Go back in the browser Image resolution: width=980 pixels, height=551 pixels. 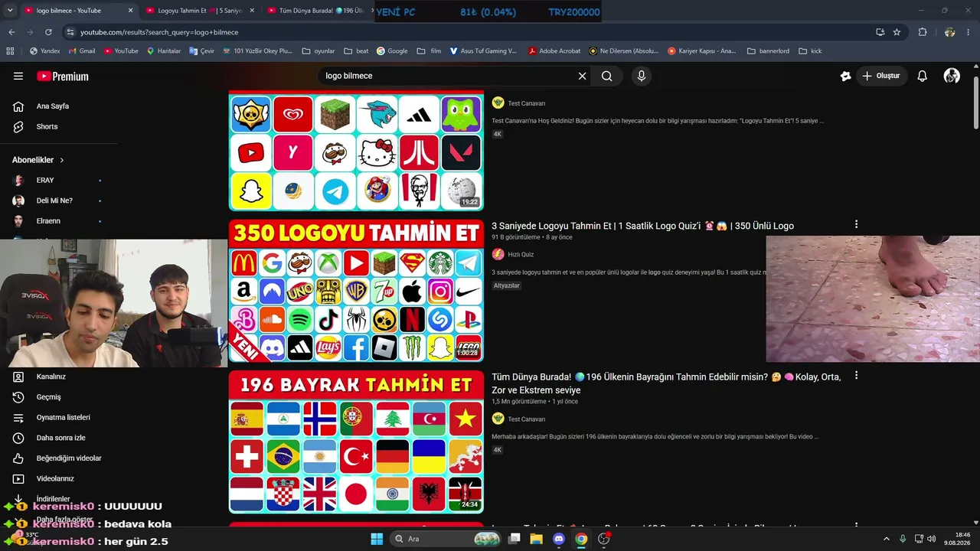point(11,32)
